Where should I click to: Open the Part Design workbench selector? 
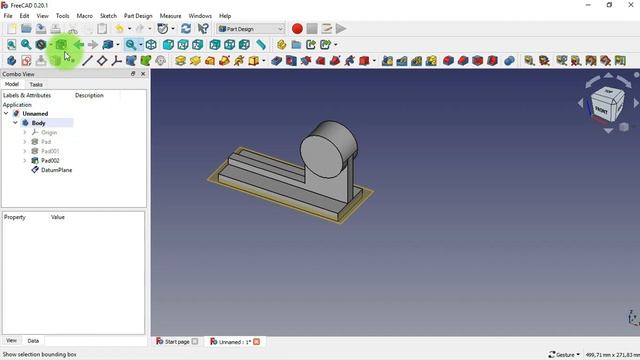pos(251,29)
